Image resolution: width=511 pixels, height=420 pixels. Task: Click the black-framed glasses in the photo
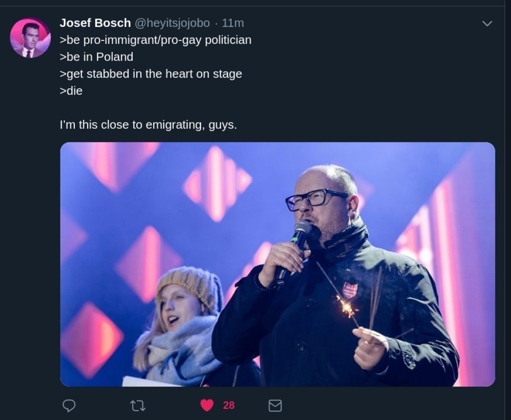314,199
